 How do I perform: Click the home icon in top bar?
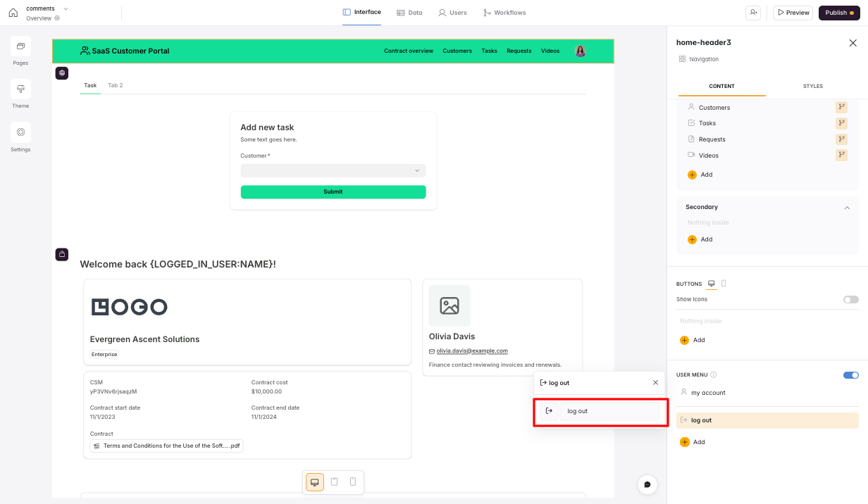[x=13, y=13]
